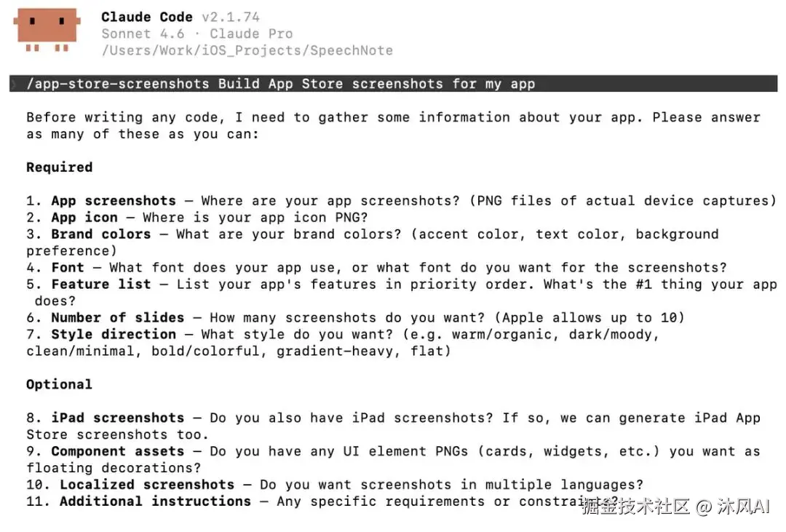Focus the /app-store-screenshots command input line
The width and height of the screenshot is (786, 532).
[280, 84]
